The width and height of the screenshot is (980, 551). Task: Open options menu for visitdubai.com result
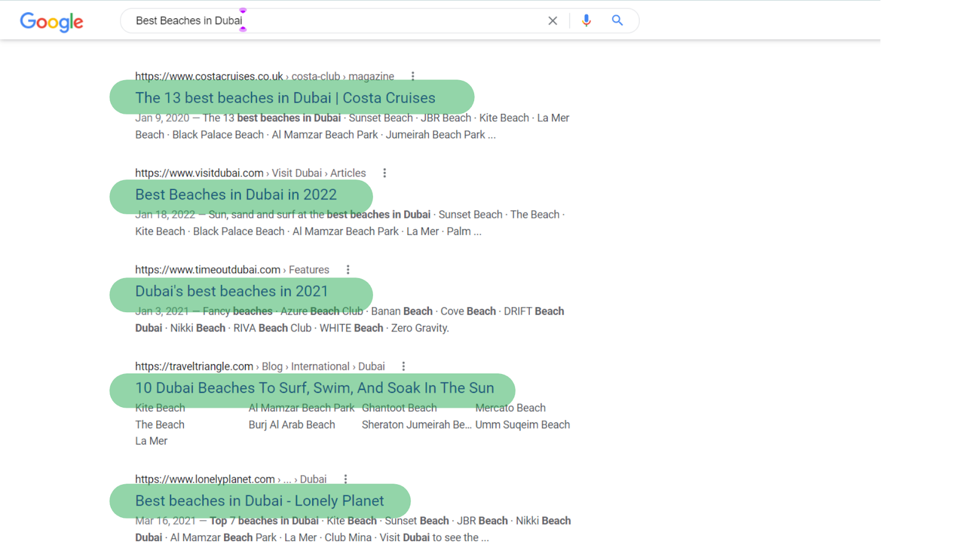pos(385,173)
